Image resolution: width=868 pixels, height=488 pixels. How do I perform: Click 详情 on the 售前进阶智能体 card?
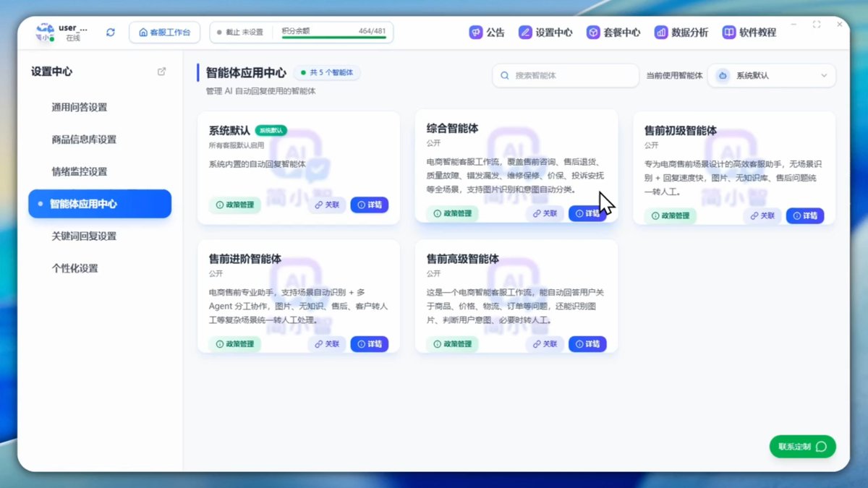point(370,344)
